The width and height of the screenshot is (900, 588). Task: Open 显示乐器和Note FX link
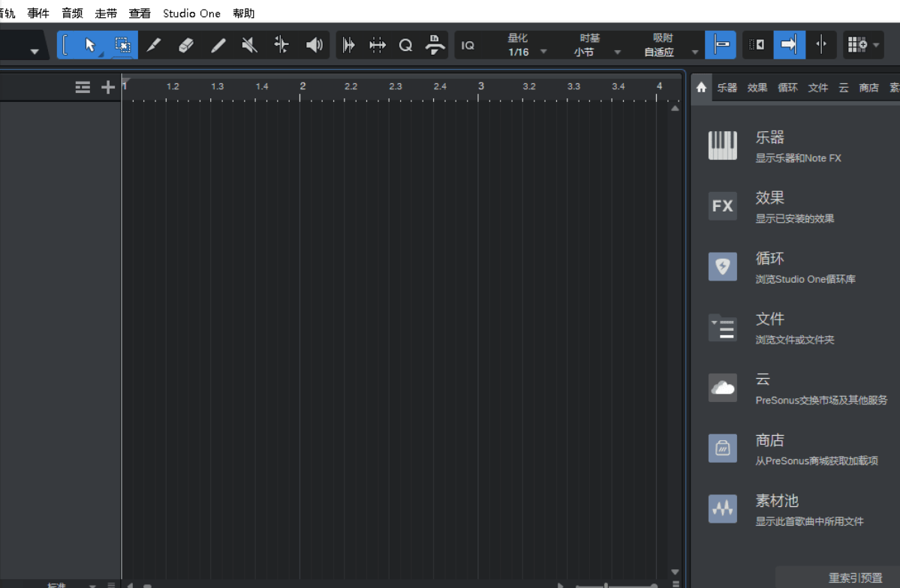(x=799, y=158)
